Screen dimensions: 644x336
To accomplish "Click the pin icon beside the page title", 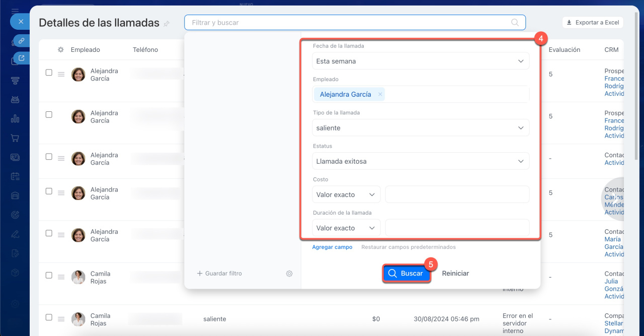I will [167, 24].
